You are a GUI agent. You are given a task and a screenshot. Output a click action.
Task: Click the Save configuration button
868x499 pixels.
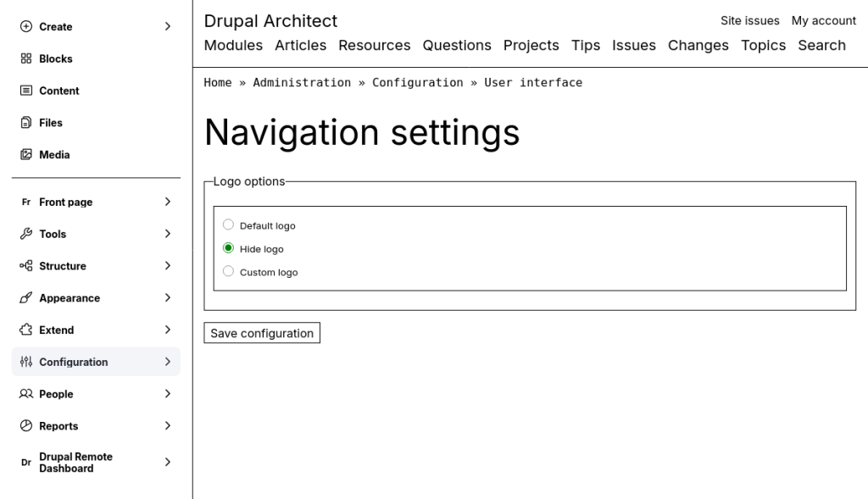click(262, 333)
